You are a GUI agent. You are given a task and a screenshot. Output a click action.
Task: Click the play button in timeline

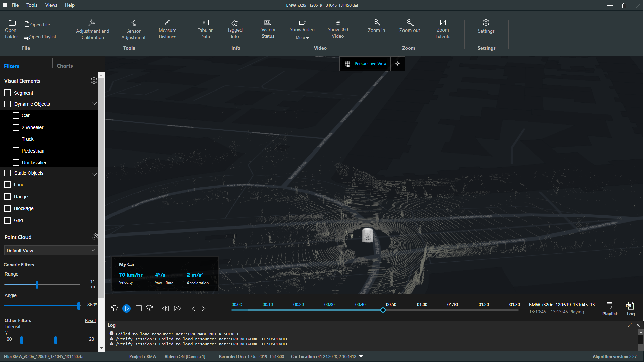(x=126, y=308)
